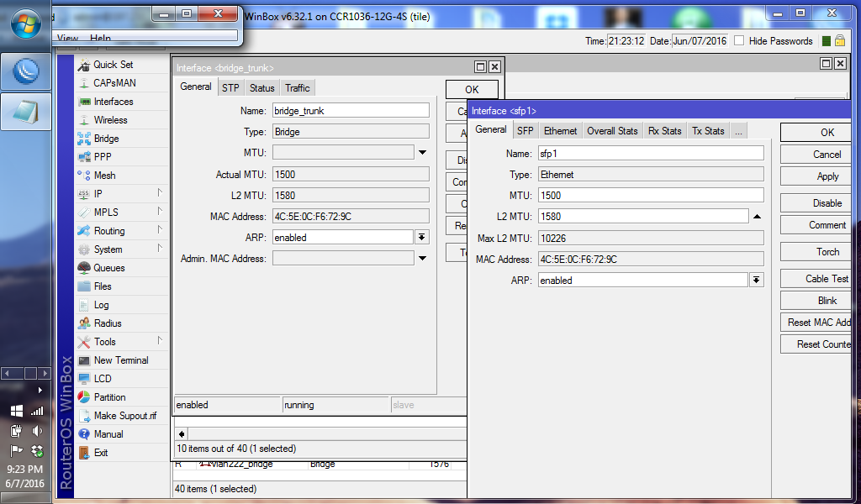The width and height of the screenshot is (861, 504).
Task: Click Name field in bridge_trunk
Action: (351, 111)
